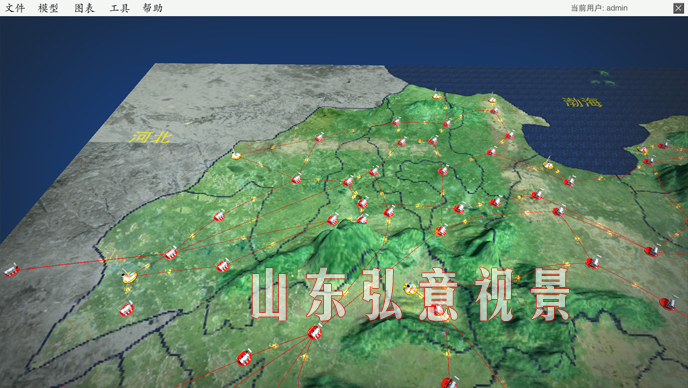Select the red station at the bottom edge under 意
Image resolution: width=688 pixels, height=388 pixels.
[449, 383]
